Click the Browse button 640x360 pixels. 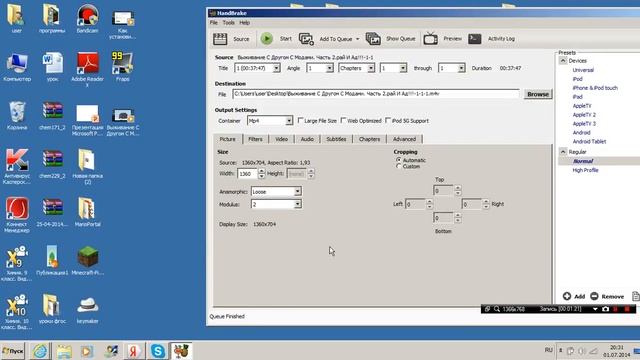[538, 94]
